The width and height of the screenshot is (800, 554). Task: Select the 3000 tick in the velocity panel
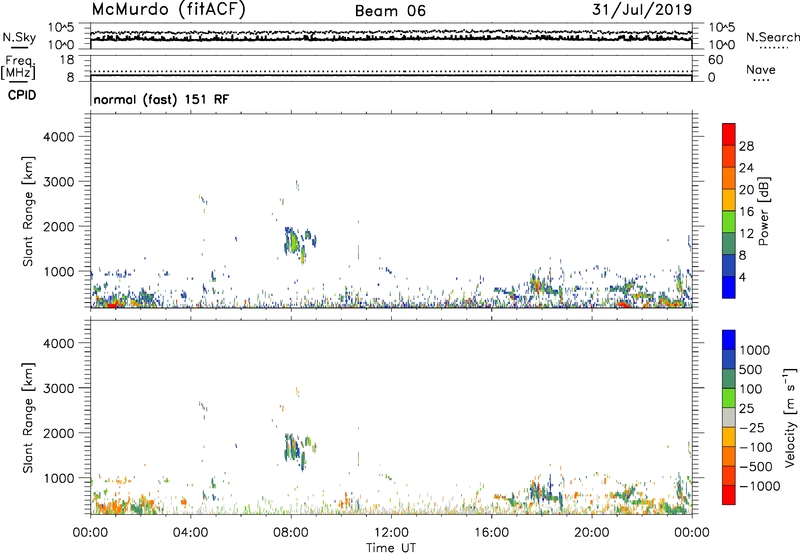click(x=59, y=388)
